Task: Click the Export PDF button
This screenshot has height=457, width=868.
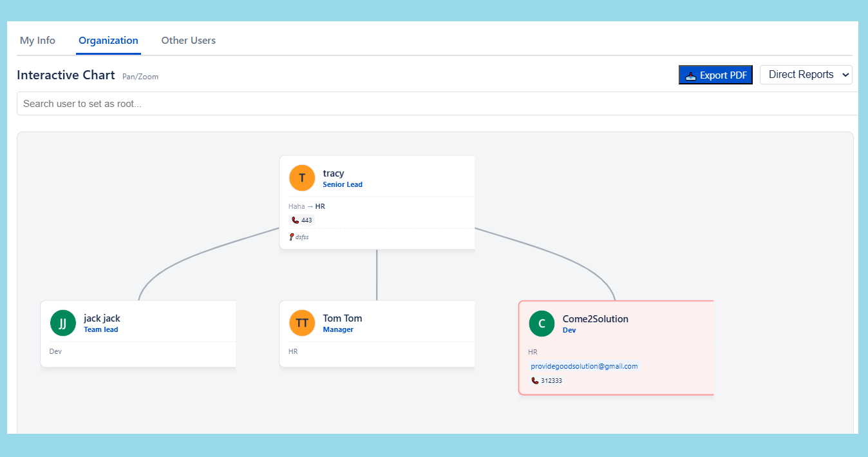Action: 715,75
